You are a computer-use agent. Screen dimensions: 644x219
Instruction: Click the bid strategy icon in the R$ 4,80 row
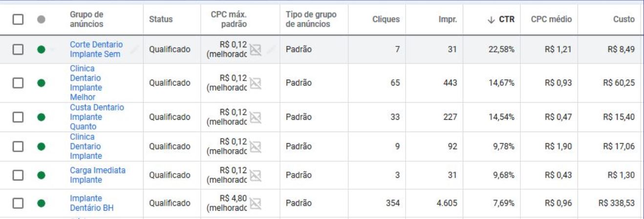[x=254, y=202]
